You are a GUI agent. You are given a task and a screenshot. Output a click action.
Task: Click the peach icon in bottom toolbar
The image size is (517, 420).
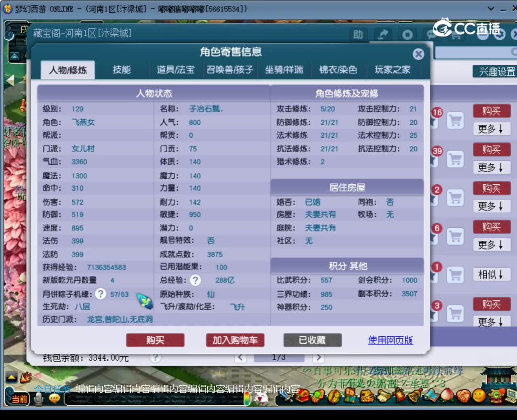(447, 395)
